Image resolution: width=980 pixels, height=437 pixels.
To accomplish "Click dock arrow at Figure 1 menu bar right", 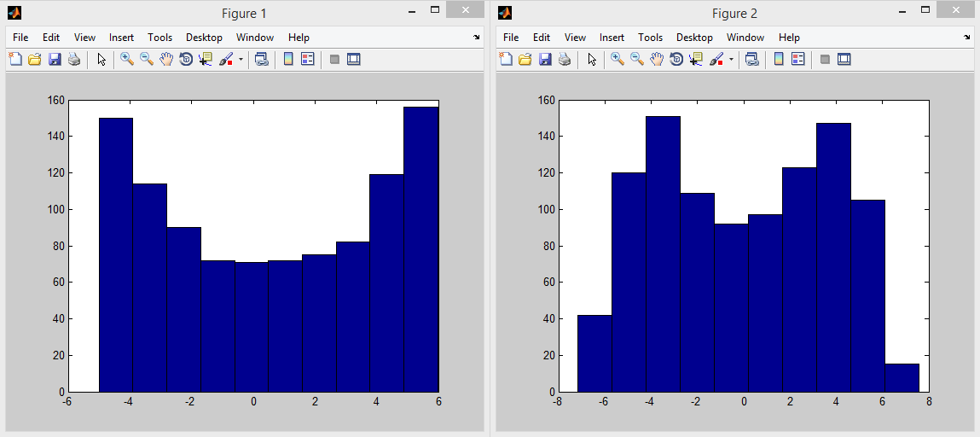I will 477,38.
